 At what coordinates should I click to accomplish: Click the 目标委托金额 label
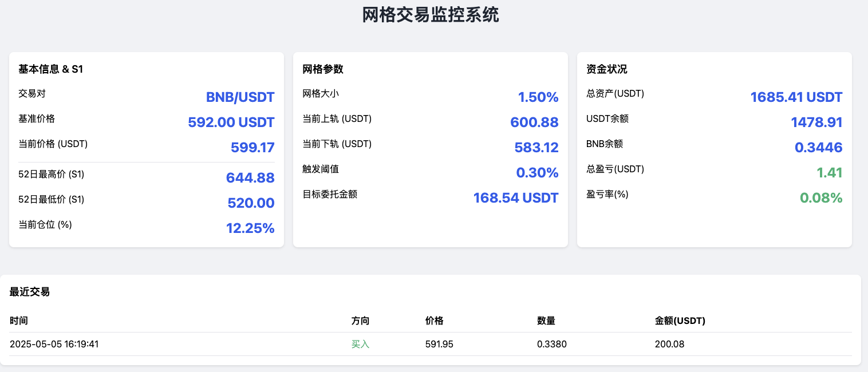pyautogui.click(x=330, y=194)
